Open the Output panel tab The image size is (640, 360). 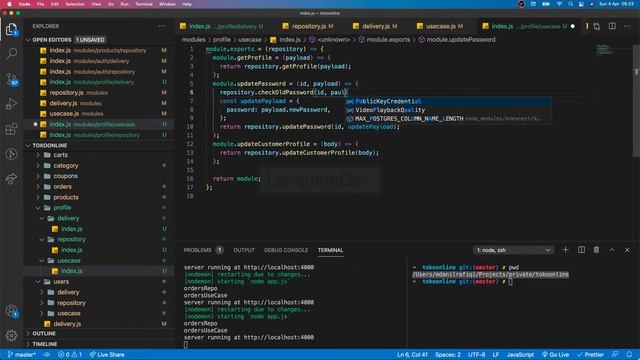coord(244,250)
